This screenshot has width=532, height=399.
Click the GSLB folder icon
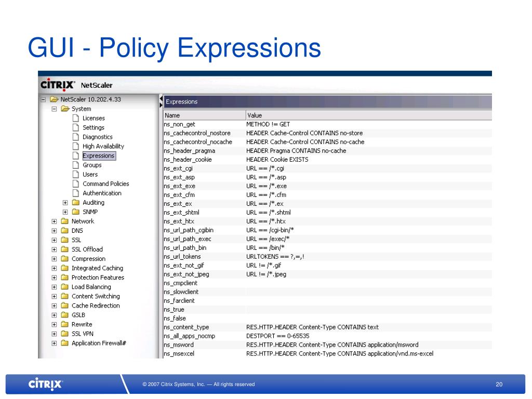pos(65,315)
